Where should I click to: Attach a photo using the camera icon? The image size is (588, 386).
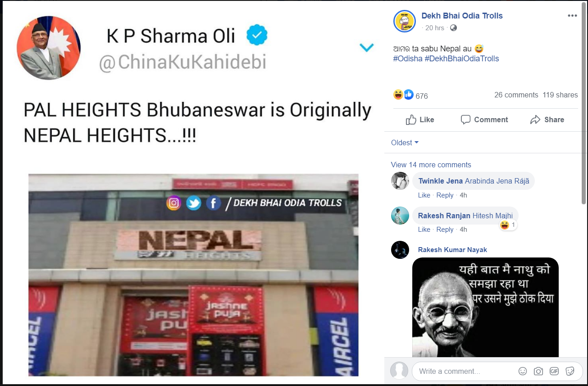pyautogui.click(x=538, y=371)
